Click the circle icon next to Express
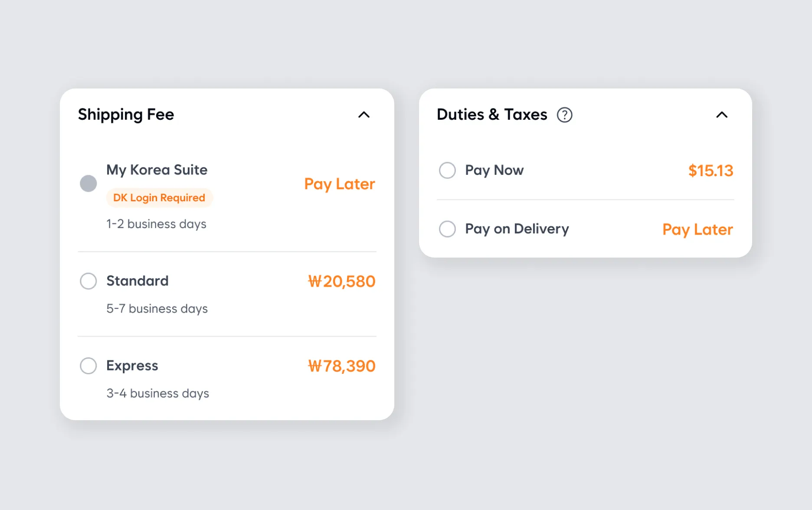The height and width of the screenshot is (510, 812). [88, 366]
